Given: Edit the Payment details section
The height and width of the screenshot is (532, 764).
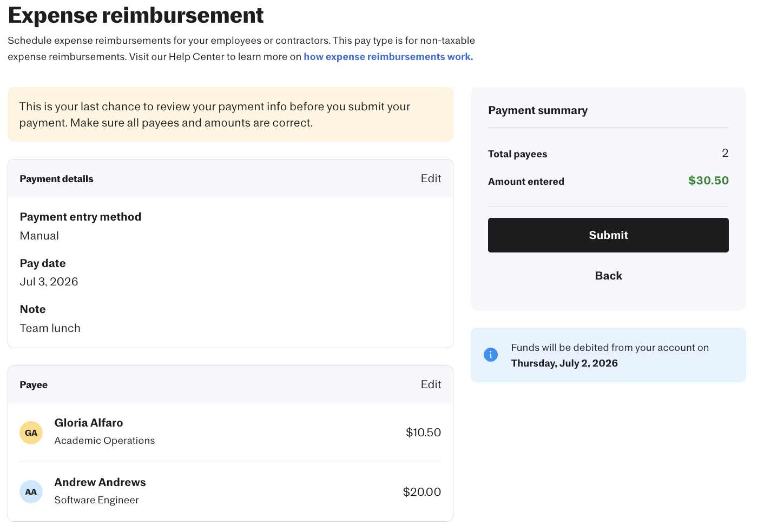Looking at the screenshot, I should click(x=431, y=178).
